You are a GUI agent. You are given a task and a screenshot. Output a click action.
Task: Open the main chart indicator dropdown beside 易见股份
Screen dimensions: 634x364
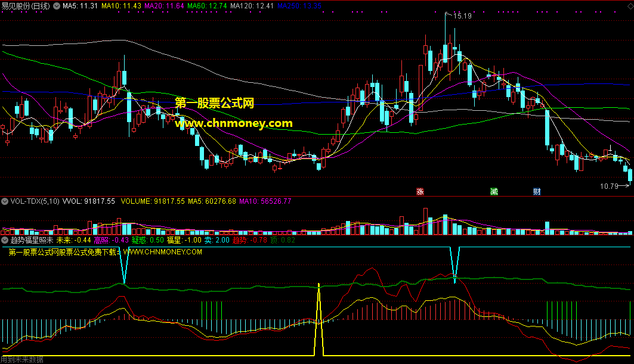coord(57,6)
